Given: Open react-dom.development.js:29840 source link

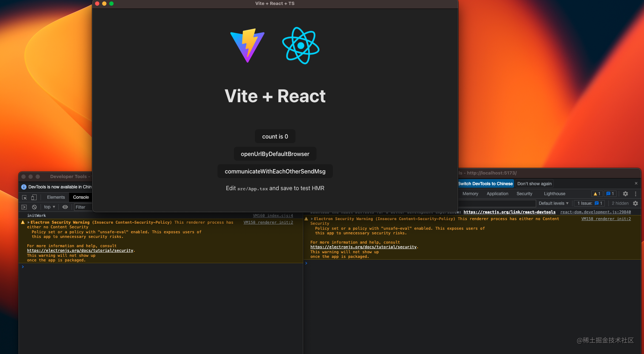Looking at the screenshot, I should coord(596,212).
